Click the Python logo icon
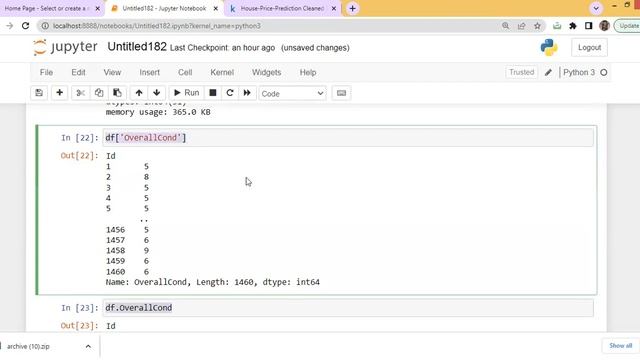This screenshot has height=360, width=640. [549, 47]
